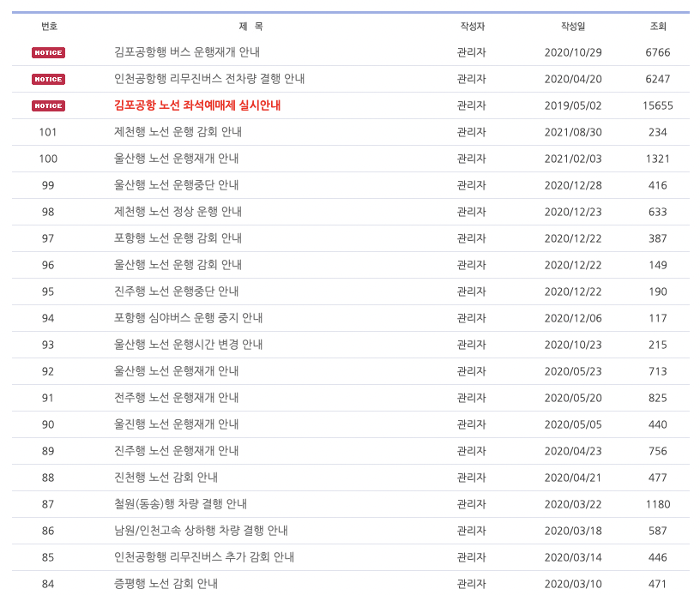The image size is (700, 595).
Task: Open post 100 울산행 노선 운행재개 안내
Action: (x=177, y=159)
